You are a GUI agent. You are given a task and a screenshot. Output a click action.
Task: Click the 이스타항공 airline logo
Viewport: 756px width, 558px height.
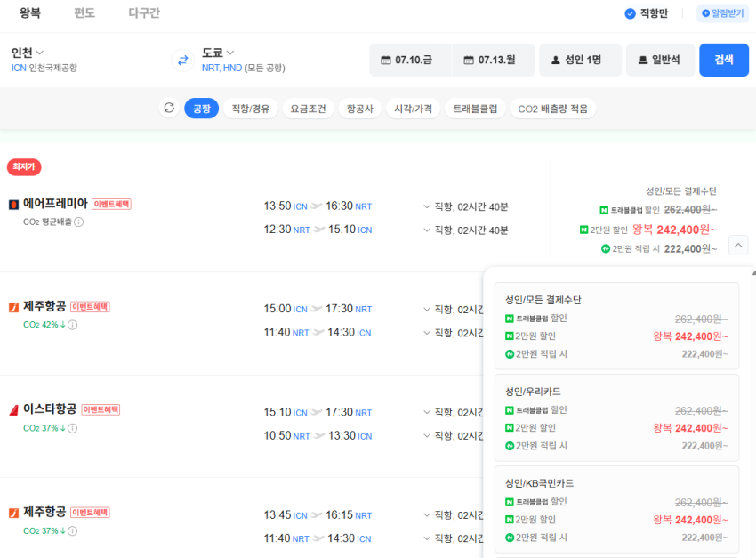pyautogui.click(x=14, y=410)
